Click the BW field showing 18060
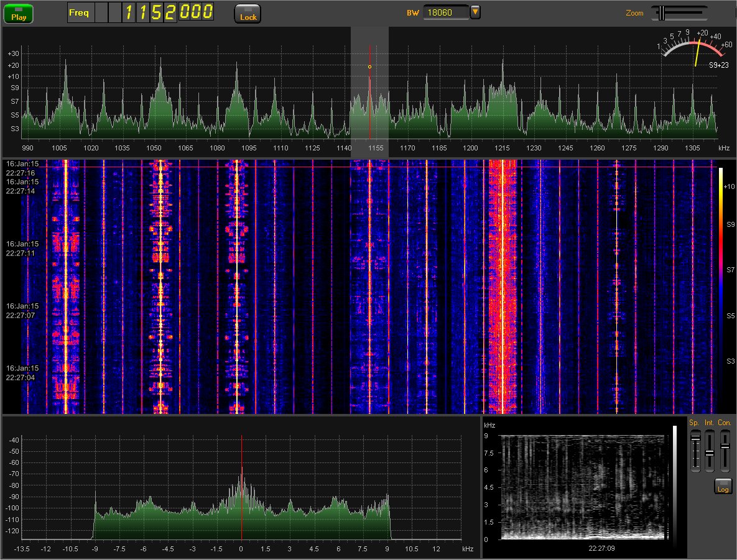Image resolution: width=737 pixels, height=560 pixels. [x=446, y=12]
